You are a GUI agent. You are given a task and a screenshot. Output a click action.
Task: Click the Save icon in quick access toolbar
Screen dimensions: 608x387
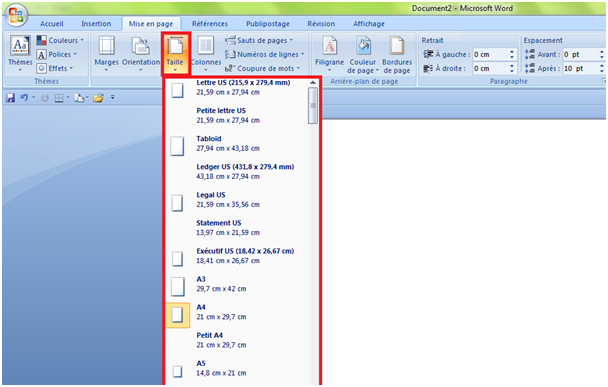(x=10, y=98)
